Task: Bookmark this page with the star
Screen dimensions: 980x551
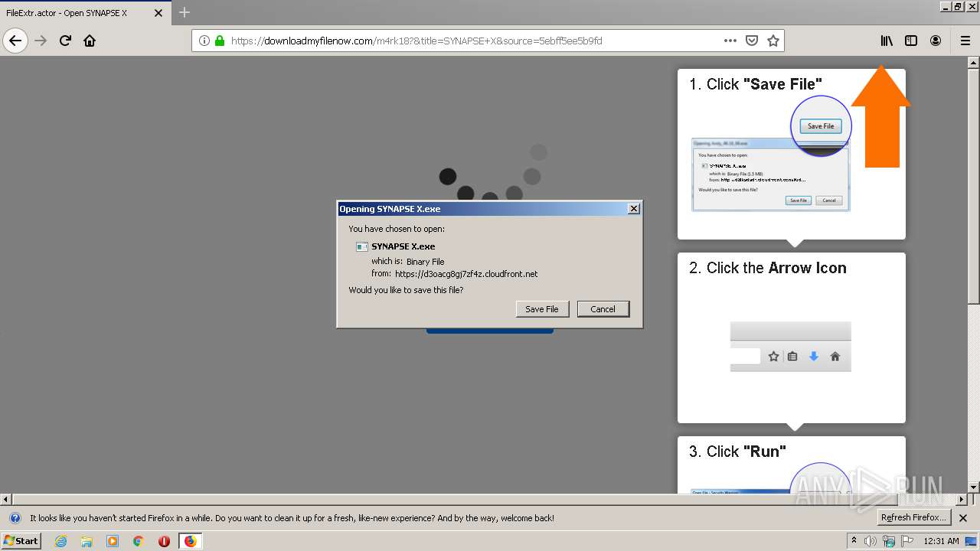Action: point(773,41)
